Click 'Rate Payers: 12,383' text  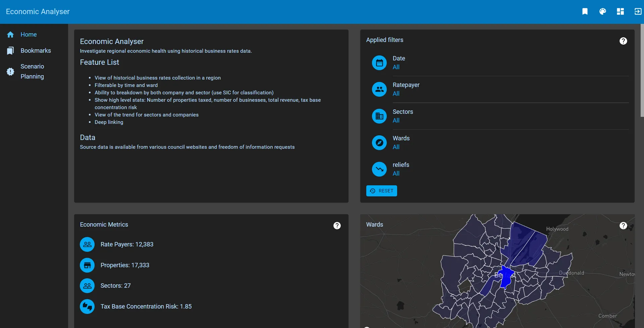(x=127, y=244)
